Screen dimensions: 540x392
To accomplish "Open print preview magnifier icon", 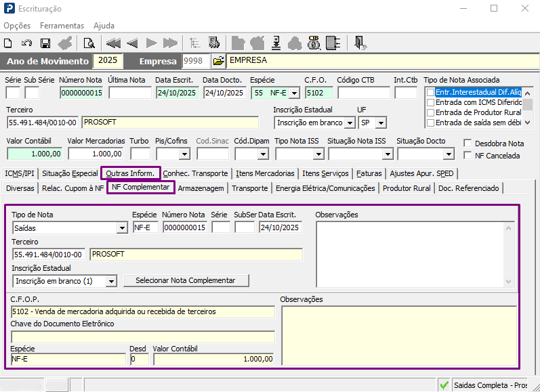I will coord(89,43).
